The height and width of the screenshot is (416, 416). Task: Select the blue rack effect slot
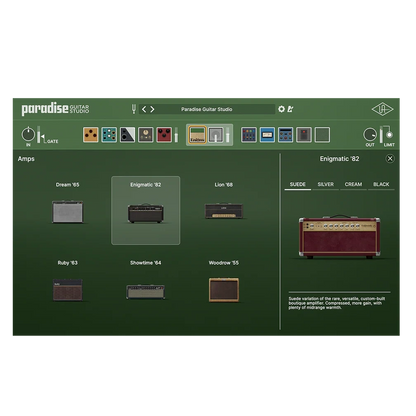coord(267,135)
